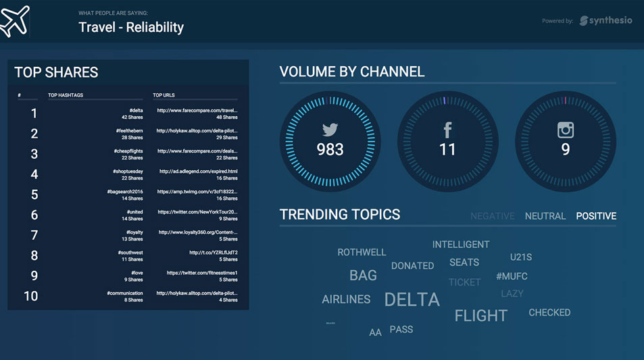Click the AIRLINES trending topic word
This screenshot has height=360, width=644.
point(346,299)
